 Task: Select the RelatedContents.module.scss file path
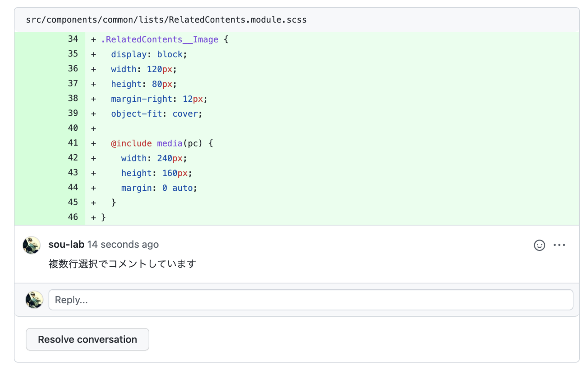[x=166, y=20]
